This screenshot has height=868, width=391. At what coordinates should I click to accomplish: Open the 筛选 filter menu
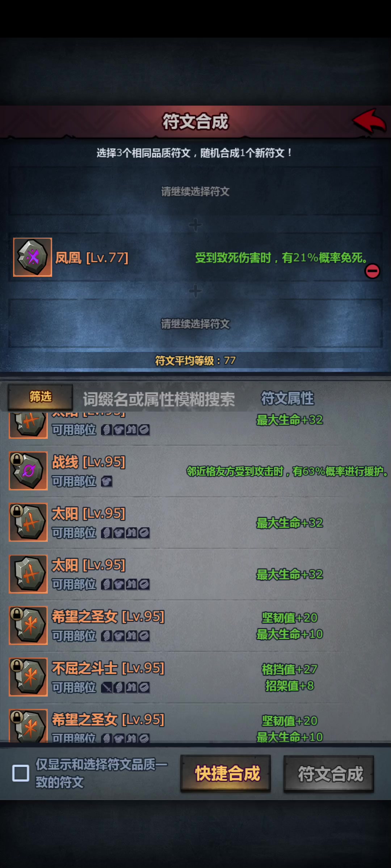(x=40, y=397)
